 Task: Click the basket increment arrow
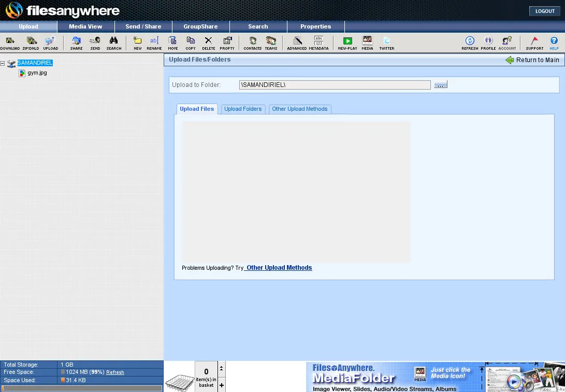[x=222, y=369]
